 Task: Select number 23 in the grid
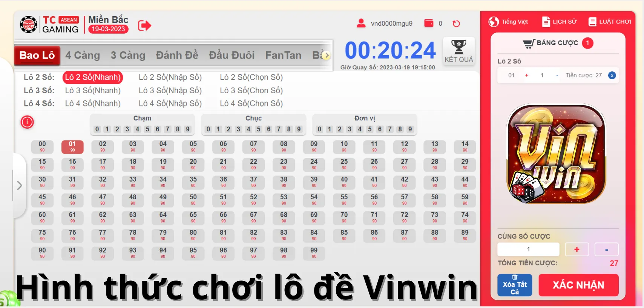pos(284,164)
